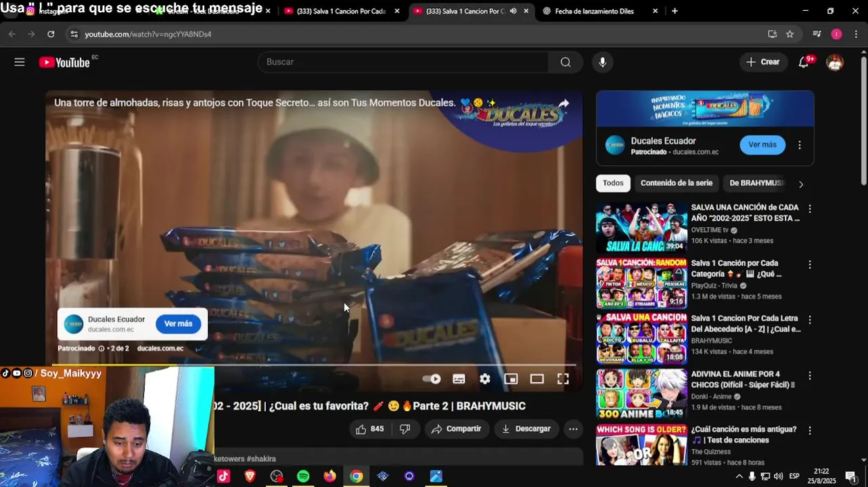Open the YouTube hamburger guide menu
This screenshot has width=868, height=487.
click(x=20, y=62)
